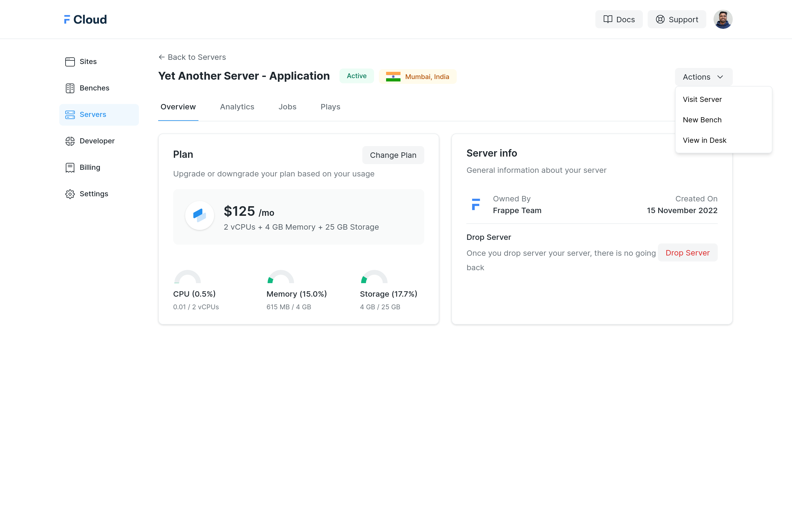
Task: Open Billing in the sidebar
Action: coord(99,167)
